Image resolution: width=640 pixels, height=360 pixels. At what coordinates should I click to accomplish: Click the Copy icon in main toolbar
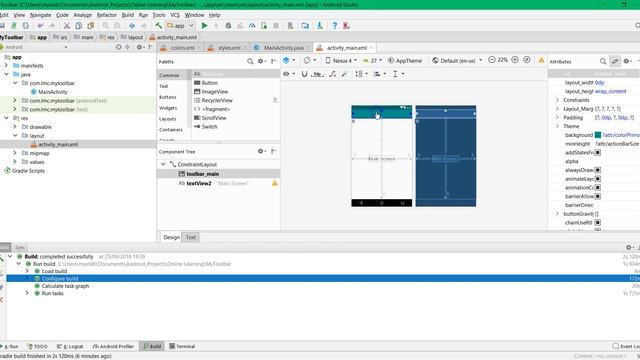click(78, 26)
